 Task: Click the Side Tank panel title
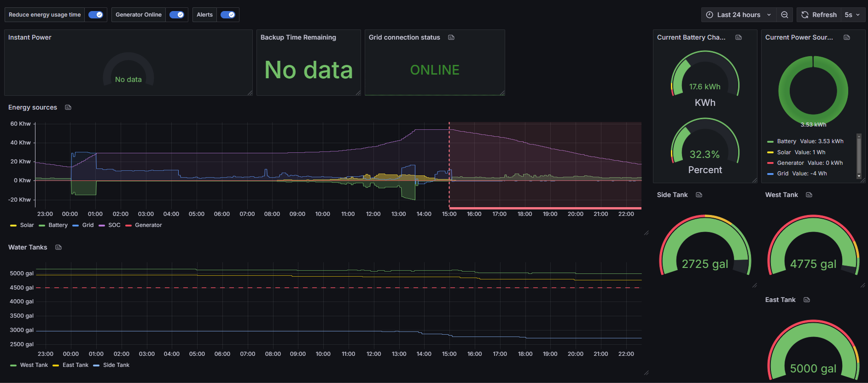(x=672, y=195)
